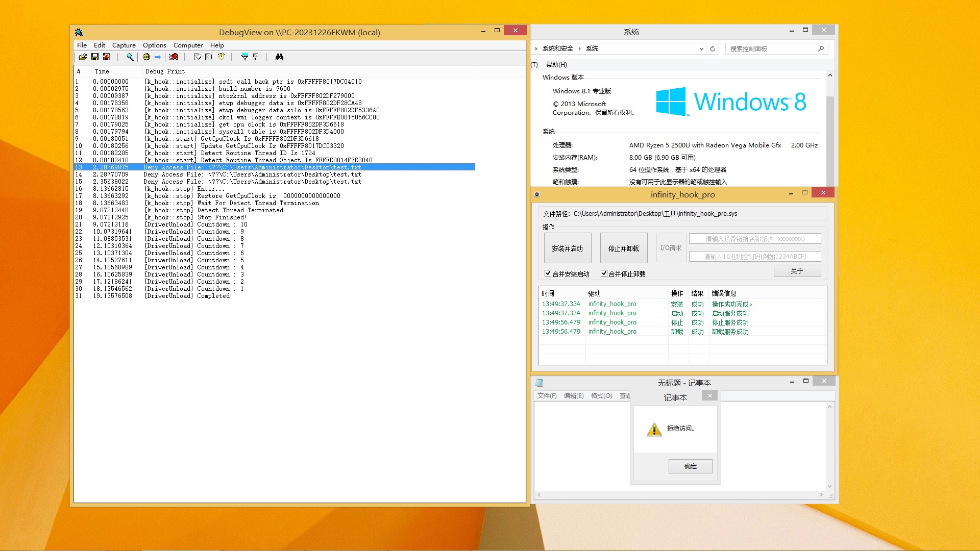Click the Find binoculars icon
The image size is (980, 551).
click(279, 57)
